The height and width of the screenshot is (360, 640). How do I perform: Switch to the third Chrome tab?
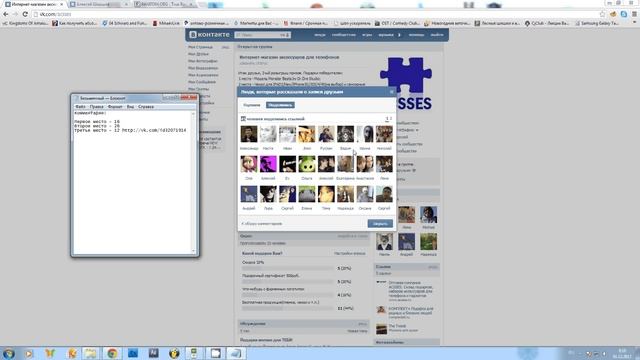tap(164, 4)
